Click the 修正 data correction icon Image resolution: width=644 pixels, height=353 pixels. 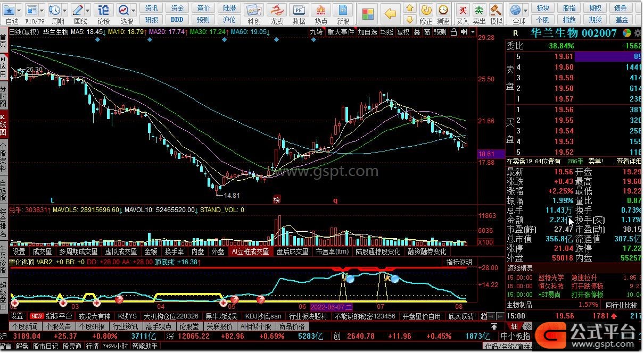click(426, 10)
